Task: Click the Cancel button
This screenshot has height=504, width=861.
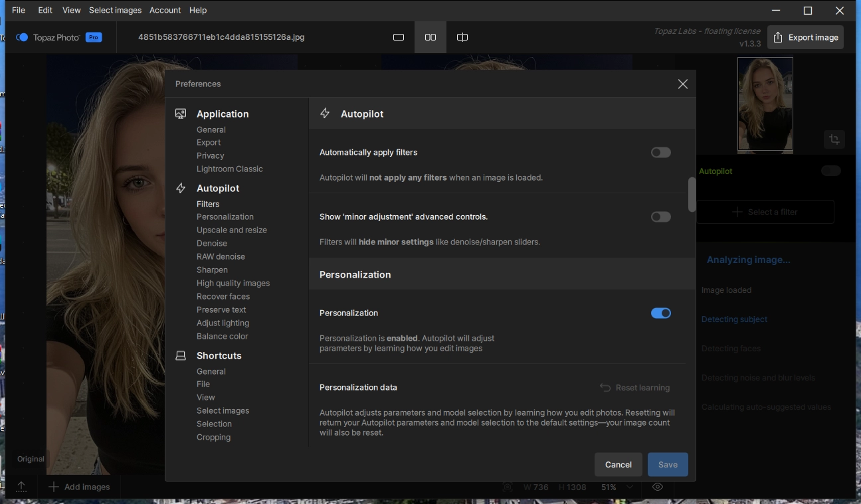Action: pos(618,465)
